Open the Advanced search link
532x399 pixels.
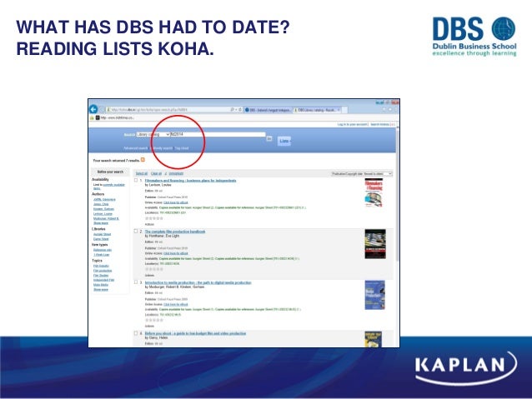[x=135, y=148]
